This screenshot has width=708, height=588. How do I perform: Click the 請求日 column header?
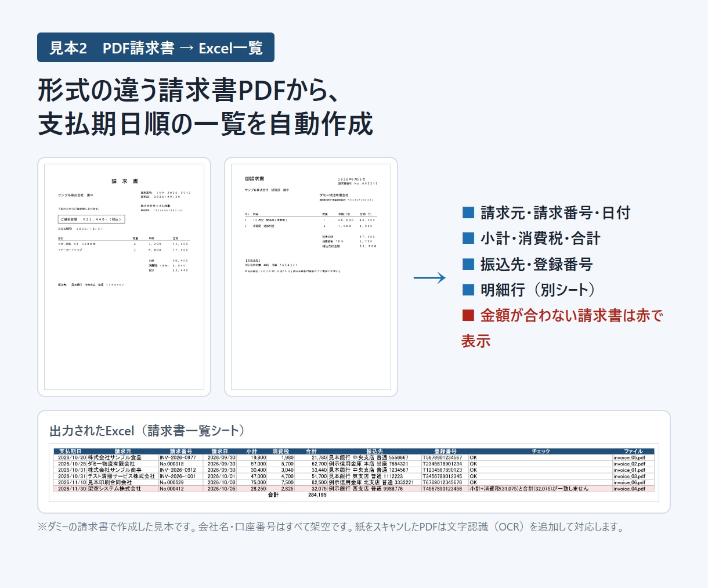(220, 451)
